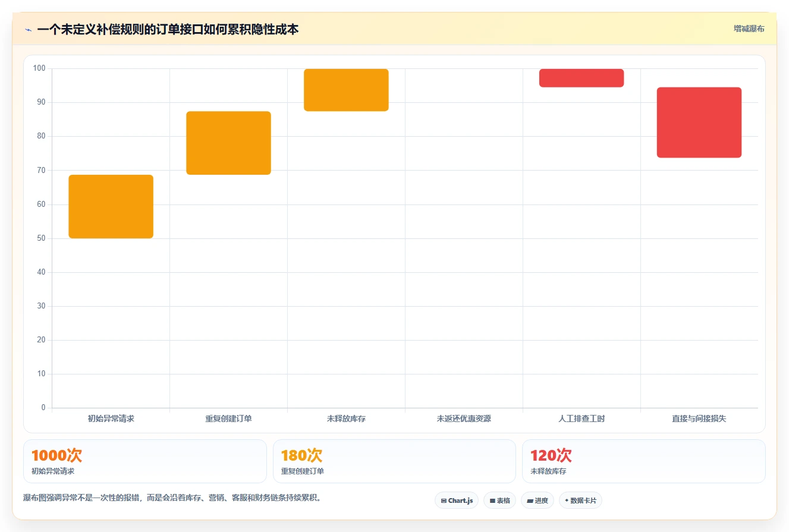Click the 人工排查工时 x-axis label
The width and height of the screenshot is (789, 532).
(x=581, y=418)
